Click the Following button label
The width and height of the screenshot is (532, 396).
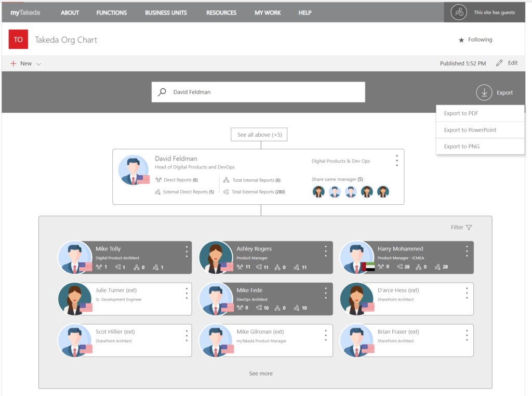[x=480, y=39]
